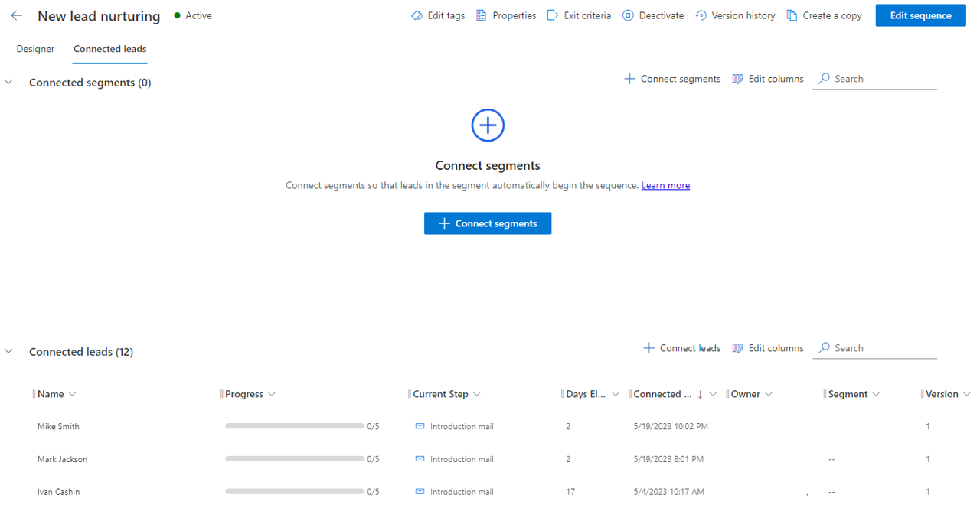Click Introduction mail in Mark Jackson's row
Viewport: 980px width, 508px height.
462,459
